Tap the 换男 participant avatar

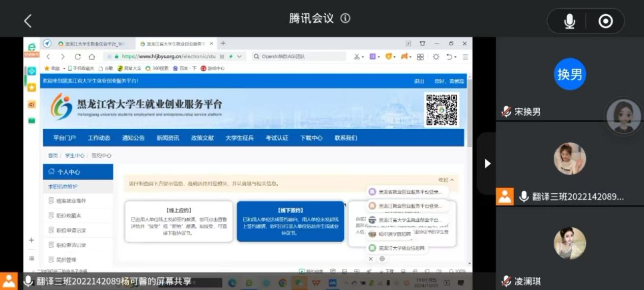pos(570,74)
